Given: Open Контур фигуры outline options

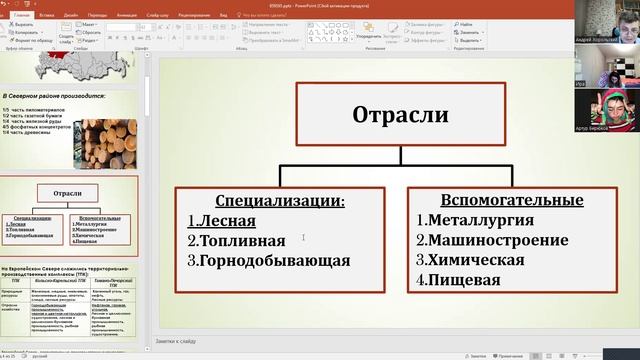Looking at the screenshot, I should (x=424, y=32).
